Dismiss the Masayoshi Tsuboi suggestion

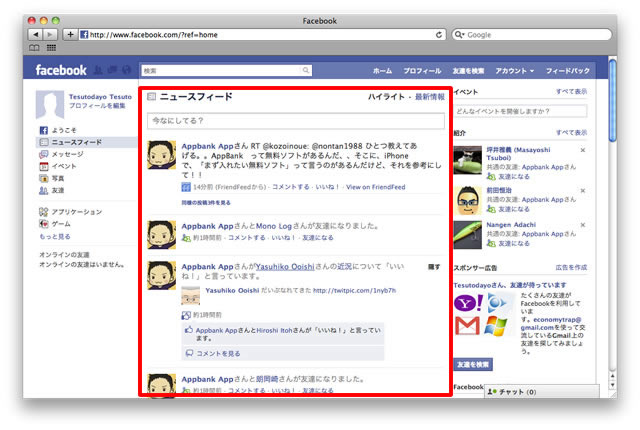click(x=583, y=150)
